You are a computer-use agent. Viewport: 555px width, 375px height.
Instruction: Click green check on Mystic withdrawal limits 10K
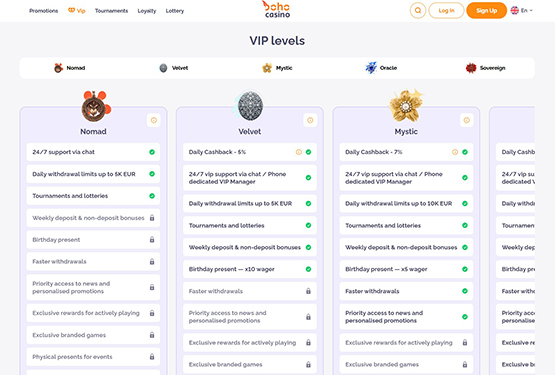click(465, 204)
